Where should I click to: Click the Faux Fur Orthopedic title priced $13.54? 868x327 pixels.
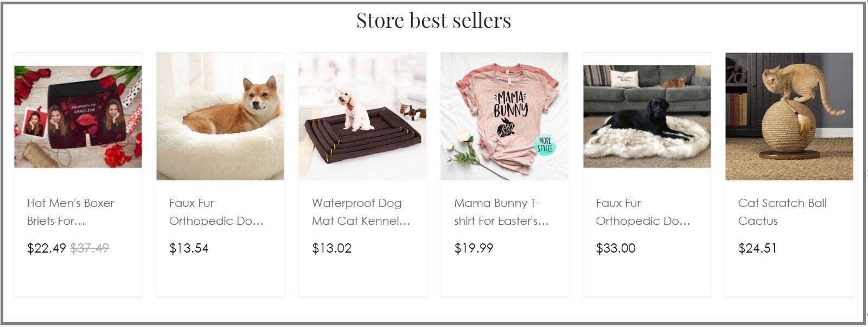click(x=216, y=212)
